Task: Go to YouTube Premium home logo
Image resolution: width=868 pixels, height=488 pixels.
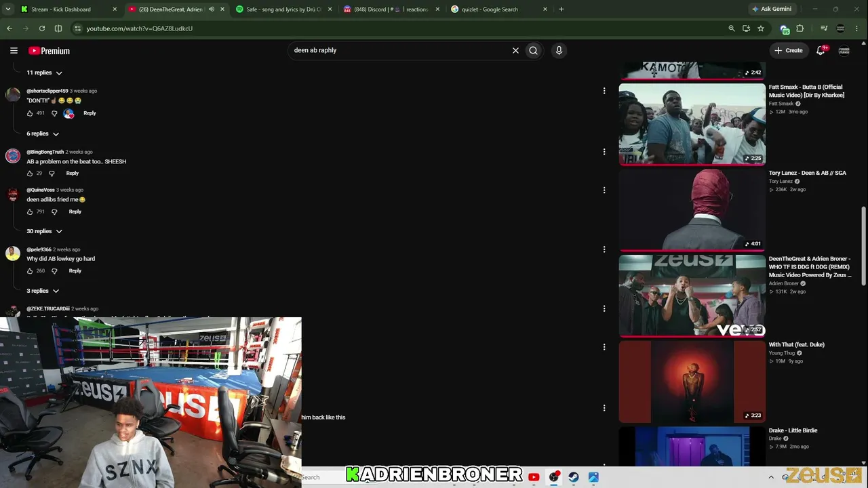Action: tap(49, 51)
